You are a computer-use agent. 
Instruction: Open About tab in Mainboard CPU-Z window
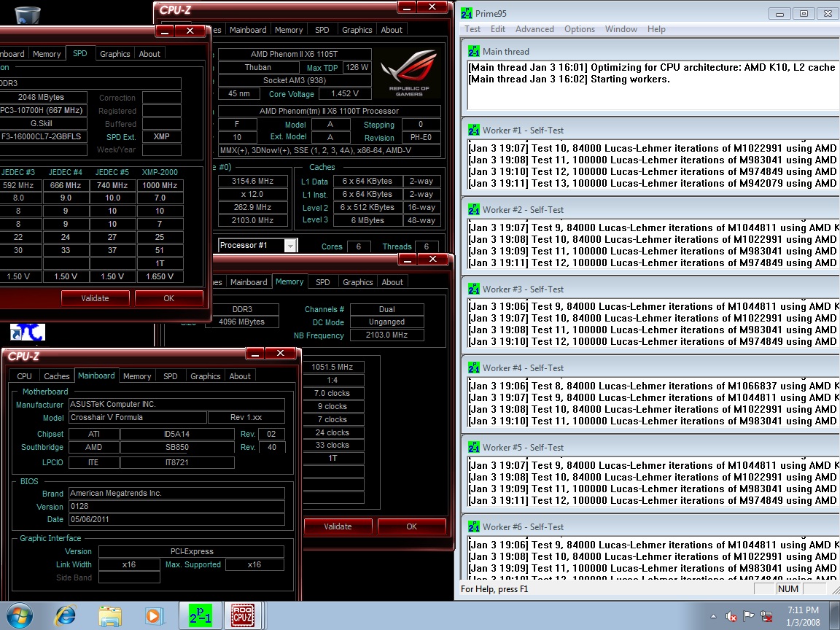coord(239,376)
